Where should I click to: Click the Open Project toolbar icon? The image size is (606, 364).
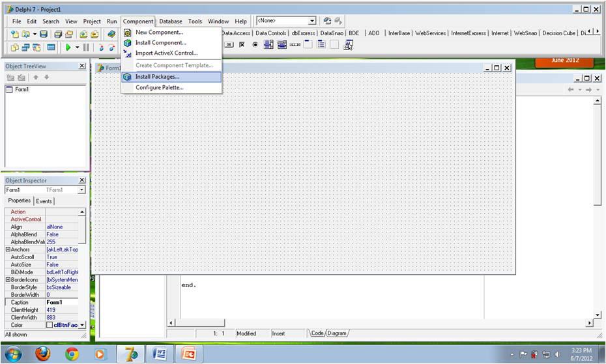[69, 34]
